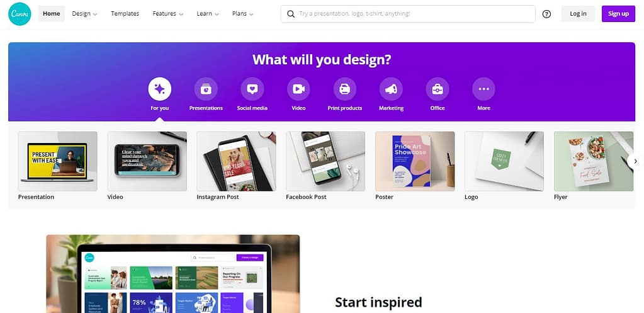The height and width of the screenshot is (313, 644).
Task: Expand the Design dropdown menu
Action: pos(84,14)
